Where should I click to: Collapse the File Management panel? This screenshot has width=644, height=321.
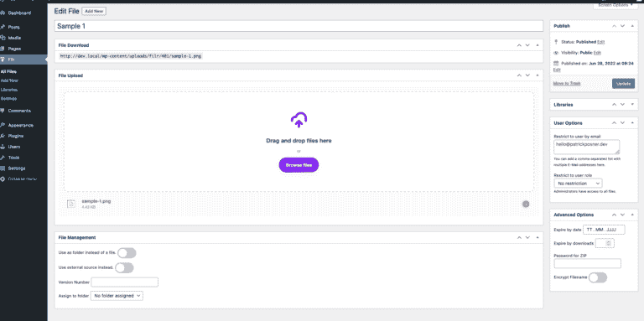point(538,238)
